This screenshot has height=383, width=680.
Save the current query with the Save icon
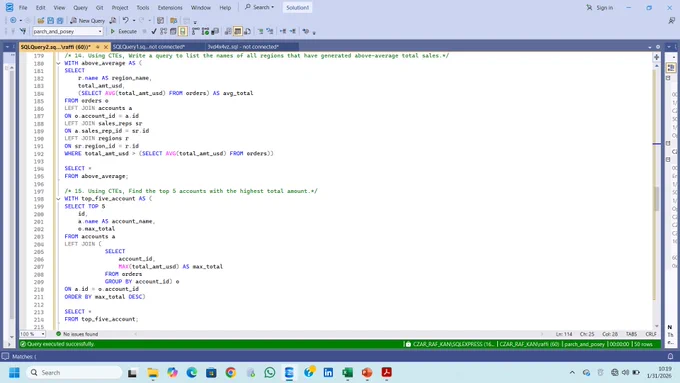point(50,20)
